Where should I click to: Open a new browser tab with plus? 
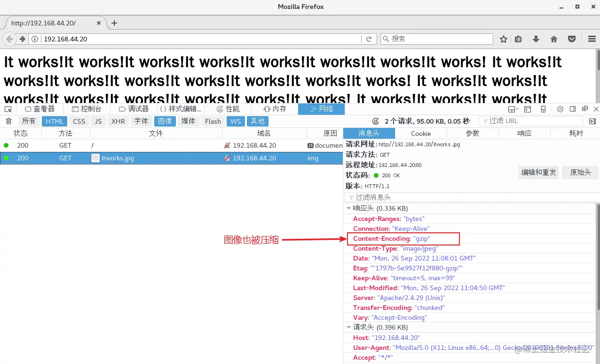pos(114,23)
